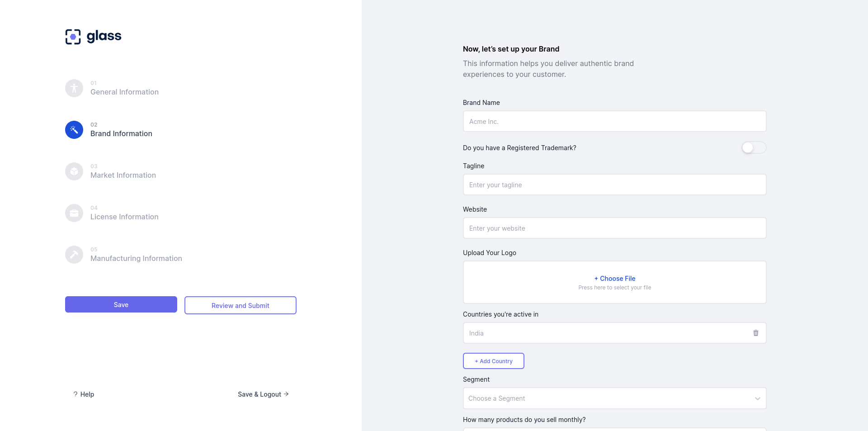
Task: Click the Help question mark icon
Action: (x=75, y=394)
